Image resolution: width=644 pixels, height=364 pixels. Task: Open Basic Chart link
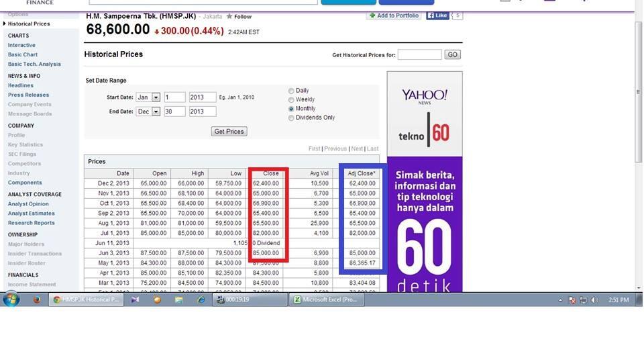tap(23, 54)
